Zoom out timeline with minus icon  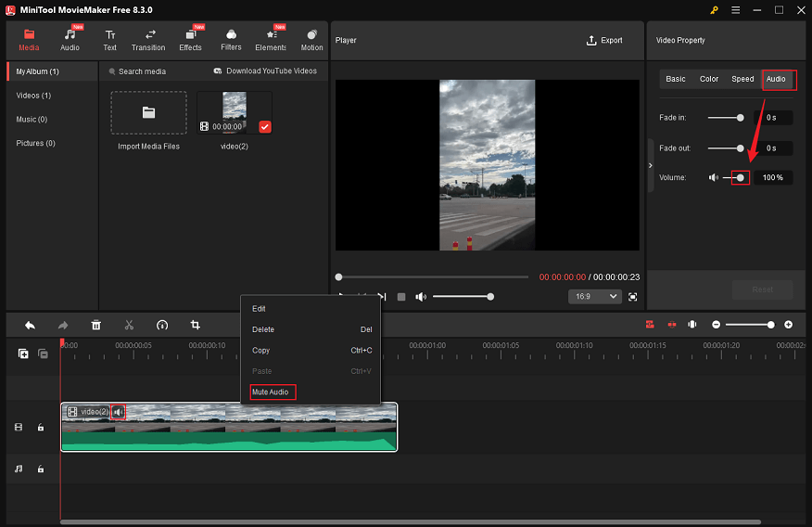pos(716,325)
